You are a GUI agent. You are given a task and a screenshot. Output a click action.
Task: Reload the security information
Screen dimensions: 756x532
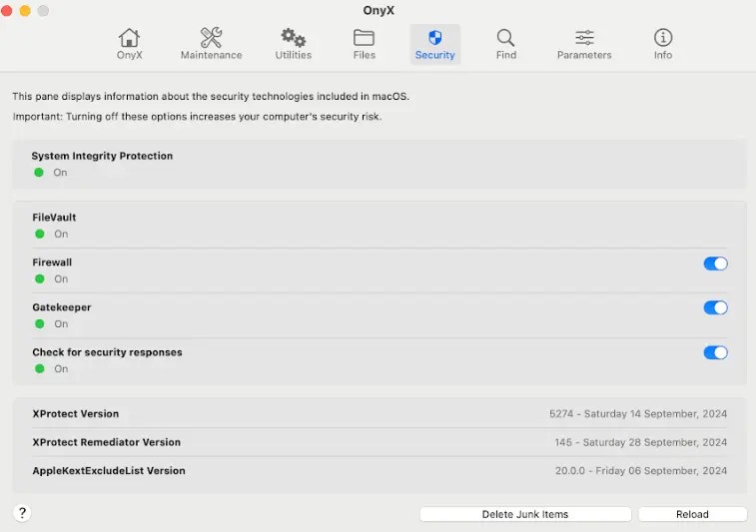(692, 514)
